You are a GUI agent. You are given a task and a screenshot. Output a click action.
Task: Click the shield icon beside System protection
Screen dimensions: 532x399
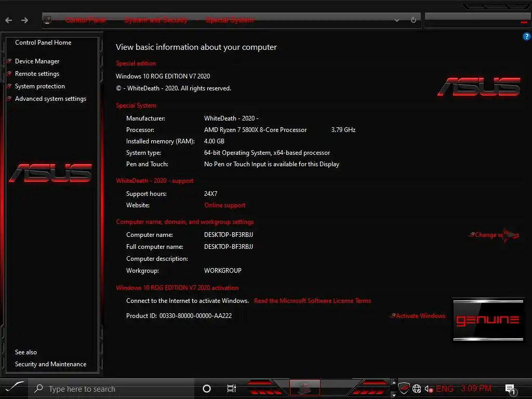coord(9,86)
